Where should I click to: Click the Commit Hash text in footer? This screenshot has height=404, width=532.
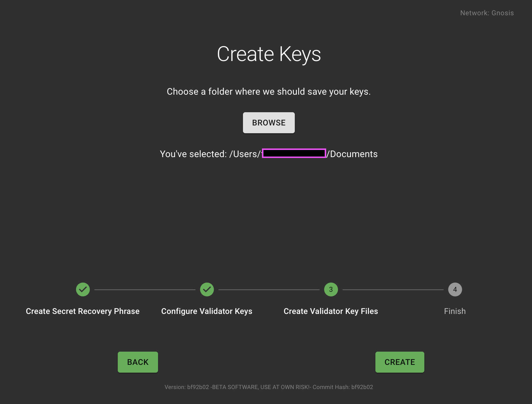click(343, 387)
